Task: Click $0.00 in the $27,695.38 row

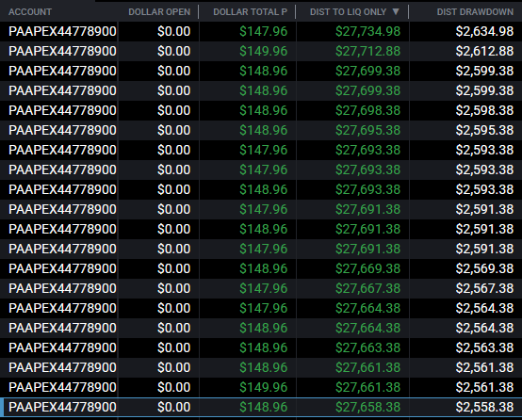Action: point(173,130)
